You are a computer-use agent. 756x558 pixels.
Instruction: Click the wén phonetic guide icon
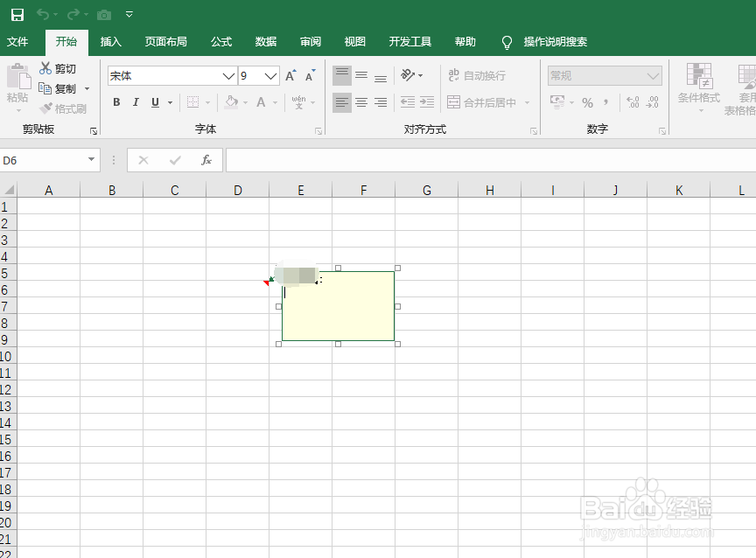(299, 102)
